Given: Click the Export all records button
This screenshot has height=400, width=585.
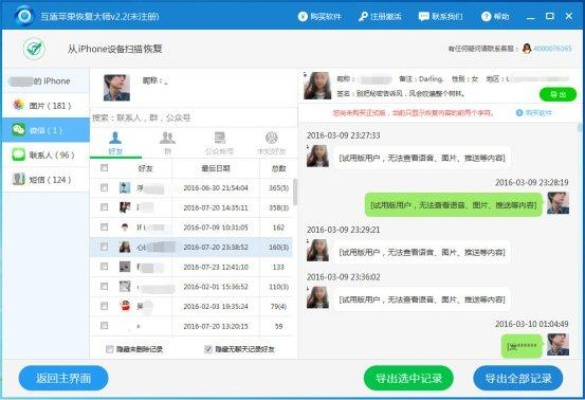Looking at the screenshot, I should (x=518, y=378).
